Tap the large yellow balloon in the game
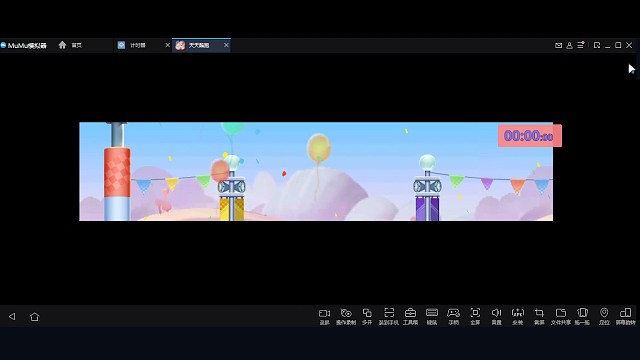640x360 pixels. pos(318,148)
